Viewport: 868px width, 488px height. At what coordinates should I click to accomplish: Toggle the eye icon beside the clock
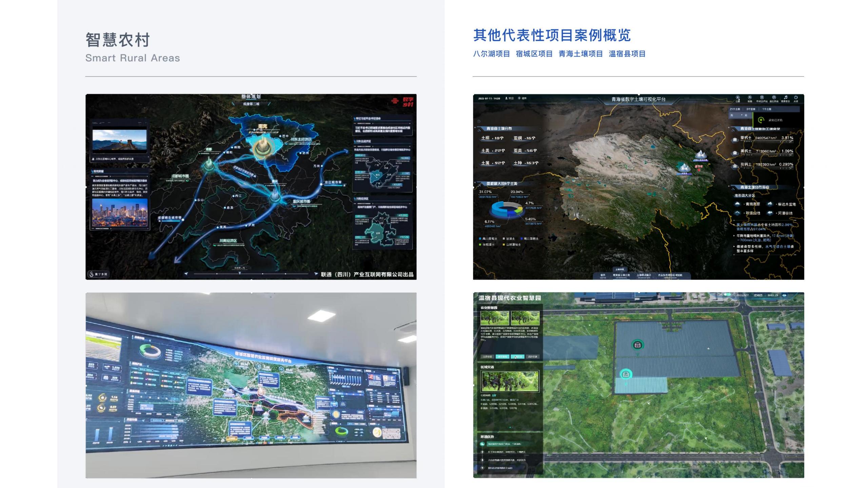pos(784,295)
